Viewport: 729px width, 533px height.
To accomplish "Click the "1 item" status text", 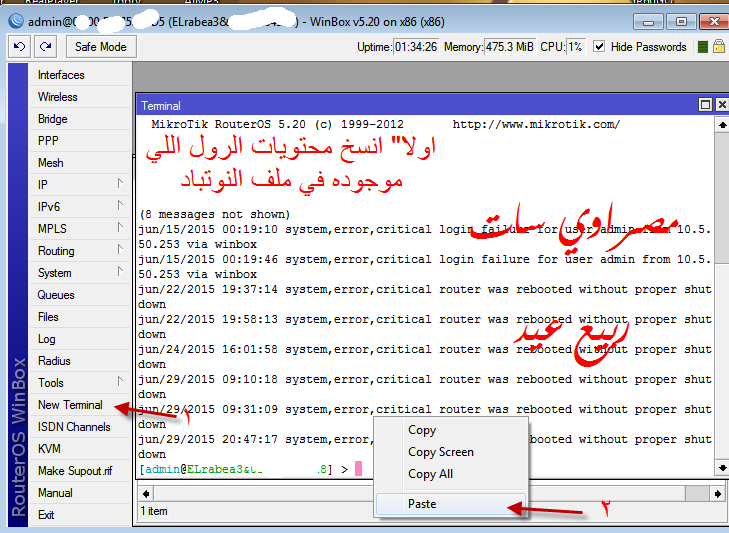I will (154, 511).
